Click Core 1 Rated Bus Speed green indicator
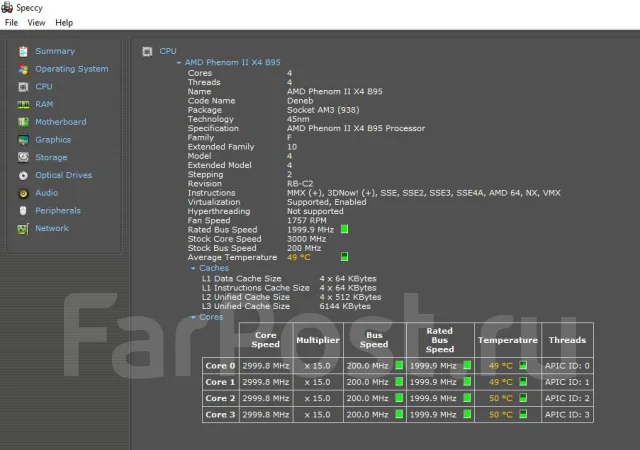 coord(467,381)
